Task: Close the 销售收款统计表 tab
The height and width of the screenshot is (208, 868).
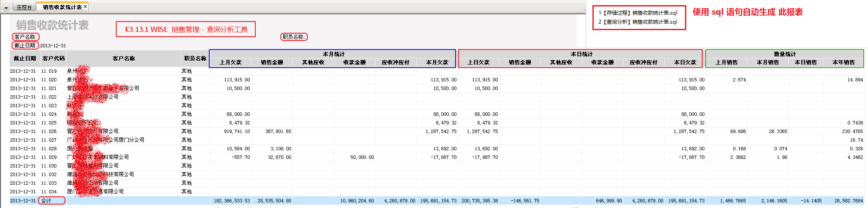Action: [85, 7]
